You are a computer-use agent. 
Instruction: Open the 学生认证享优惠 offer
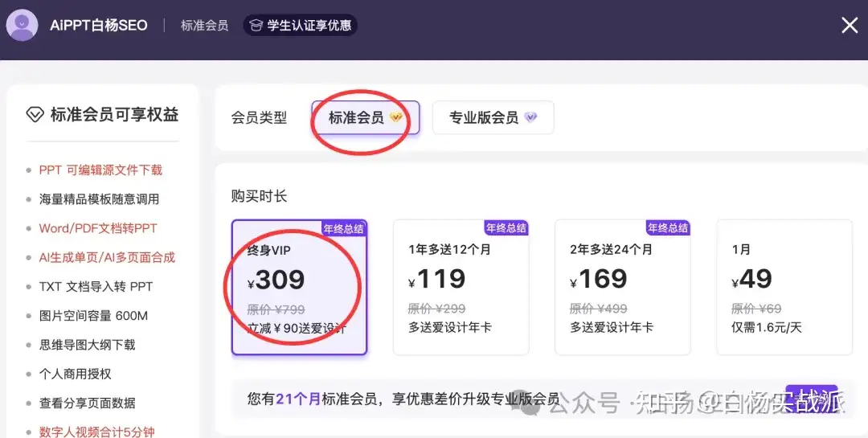(300, 26)
